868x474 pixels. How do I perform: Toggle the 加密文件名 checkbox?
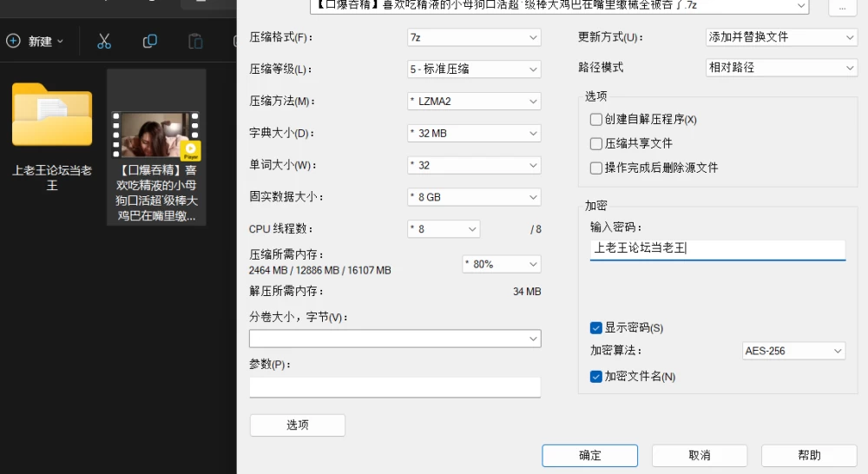(595, 377)
